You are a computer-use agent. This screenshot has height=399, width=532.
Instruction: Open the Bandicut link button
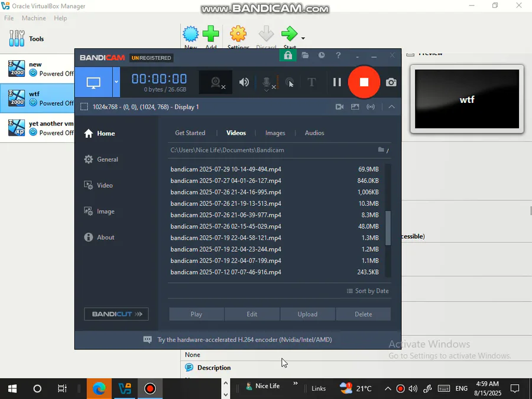tap(116, 314)
